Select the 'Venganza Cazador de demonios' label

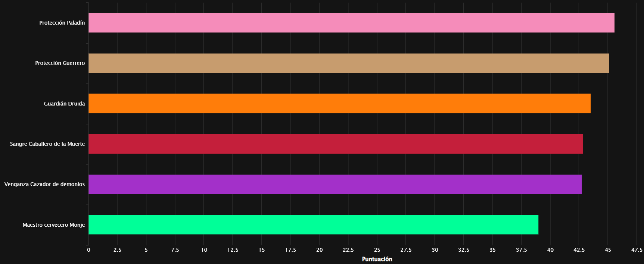click(44, 184)
